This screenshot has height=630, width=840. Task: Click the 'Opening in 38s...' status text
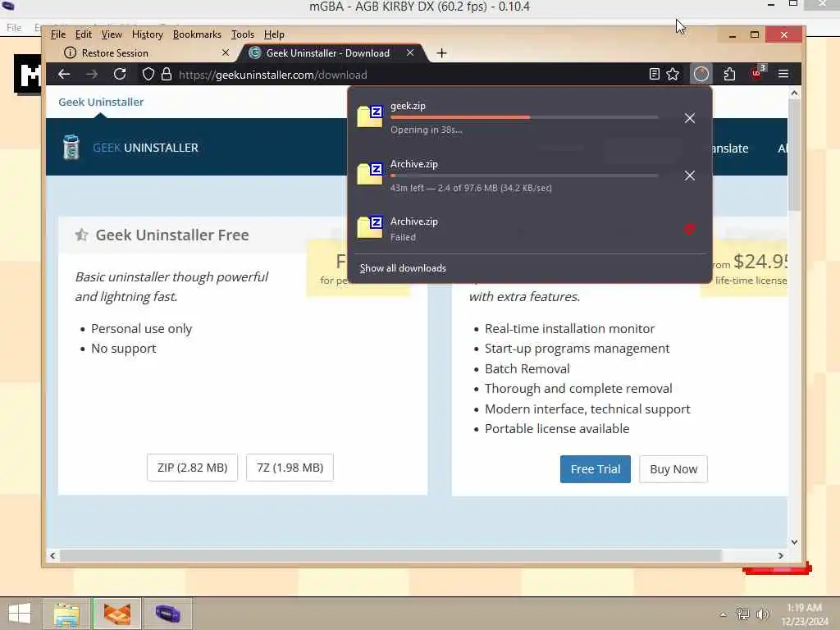[x=427, y=130]
